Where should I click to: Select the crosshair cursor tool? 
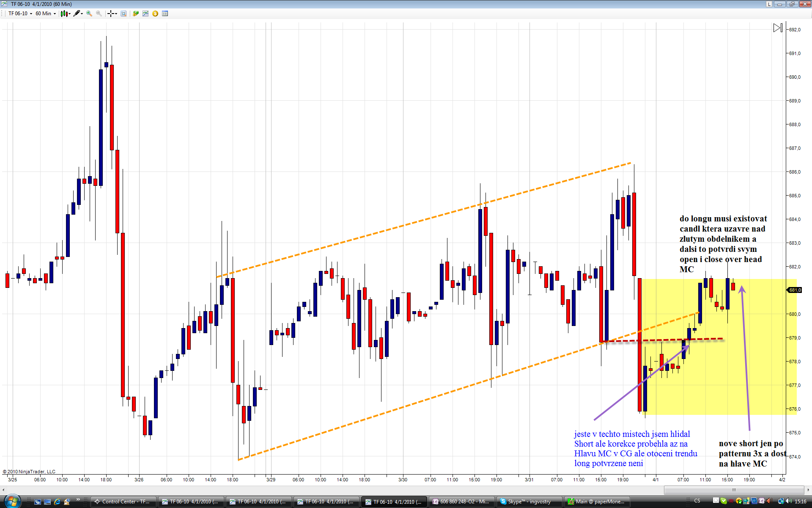(111, 14)
